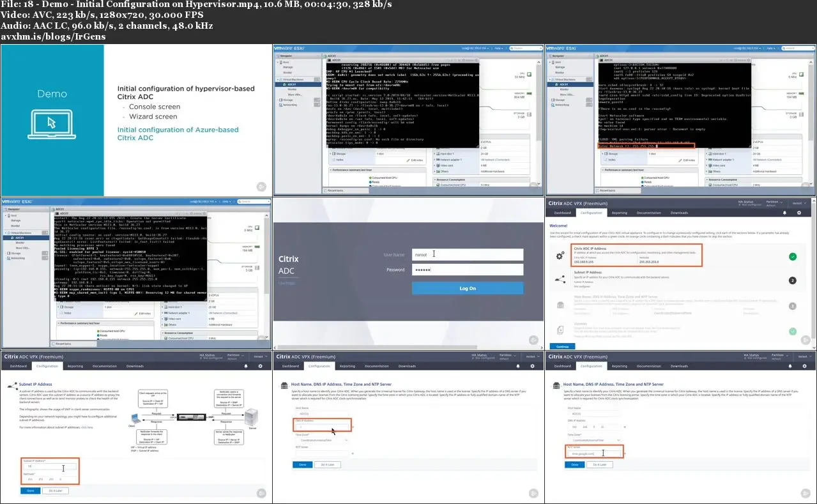Open Reporting tab in the Welcome wizard thumbnail
Viewport: 817px width, 504px height.
[x=619, y=213]
